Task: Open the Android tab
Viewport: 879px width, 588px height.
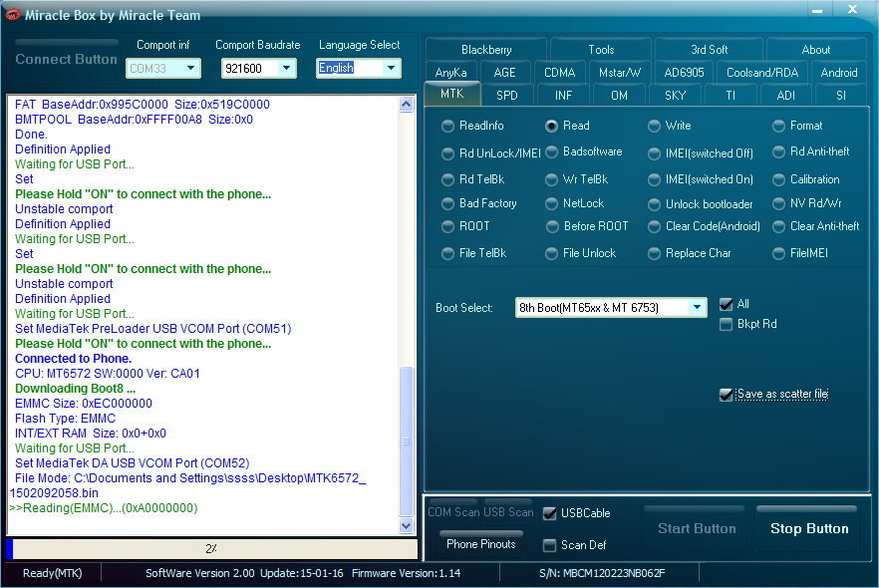Action: click(839, 73)
